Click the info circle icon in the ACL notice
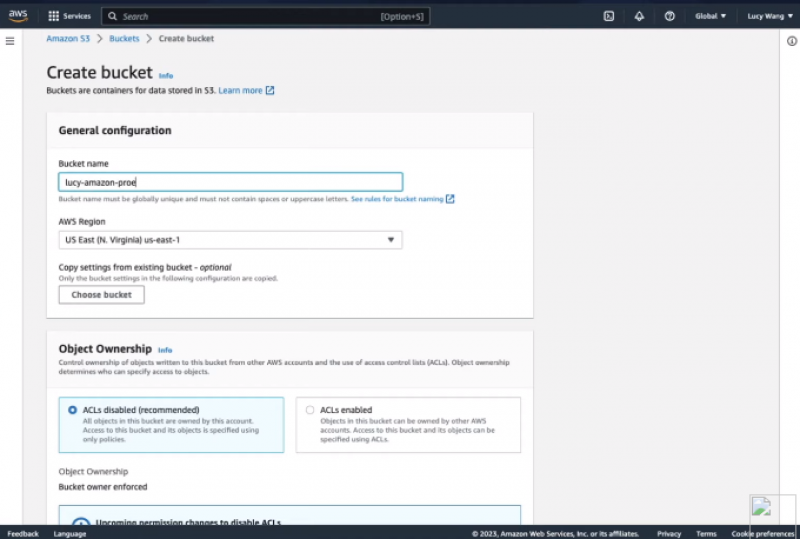The image size is (800, 539). 81,522
